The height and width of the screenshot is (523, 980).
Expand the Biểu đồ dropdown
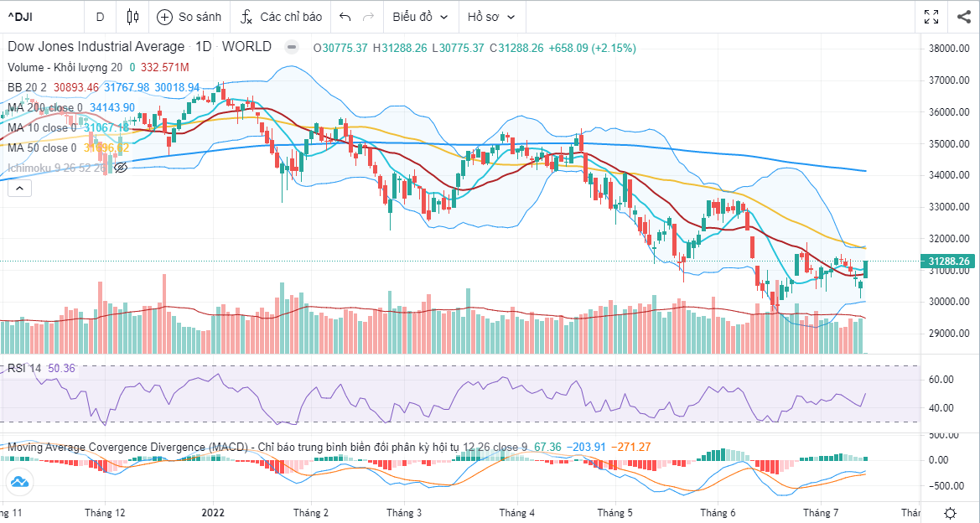421,17
